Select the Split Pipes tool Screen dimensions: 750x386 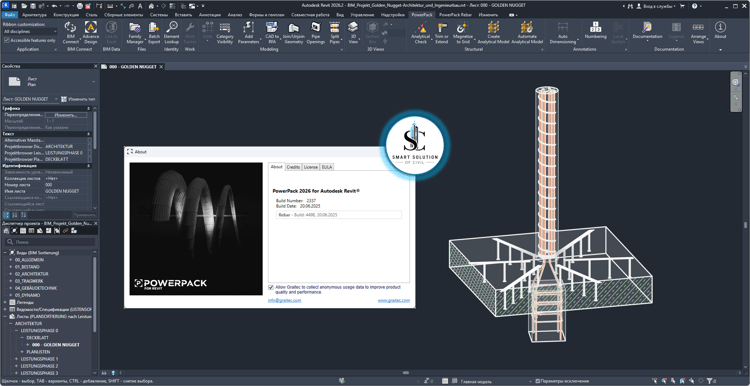335,32
